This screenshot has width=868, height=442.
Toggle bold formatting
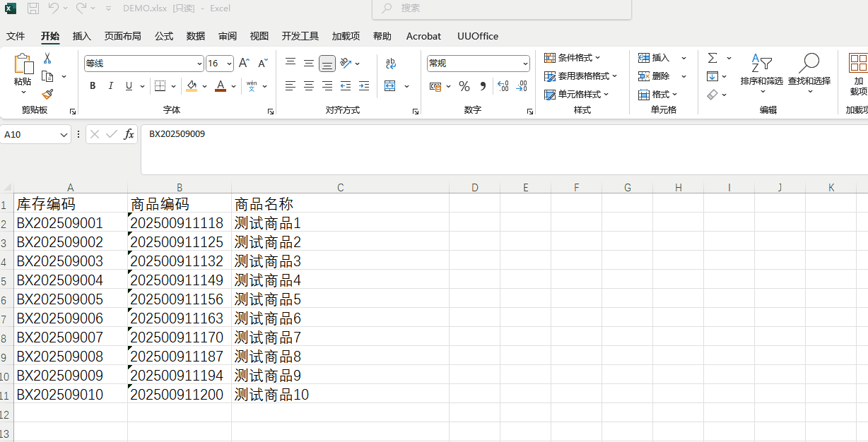[93, 86]
